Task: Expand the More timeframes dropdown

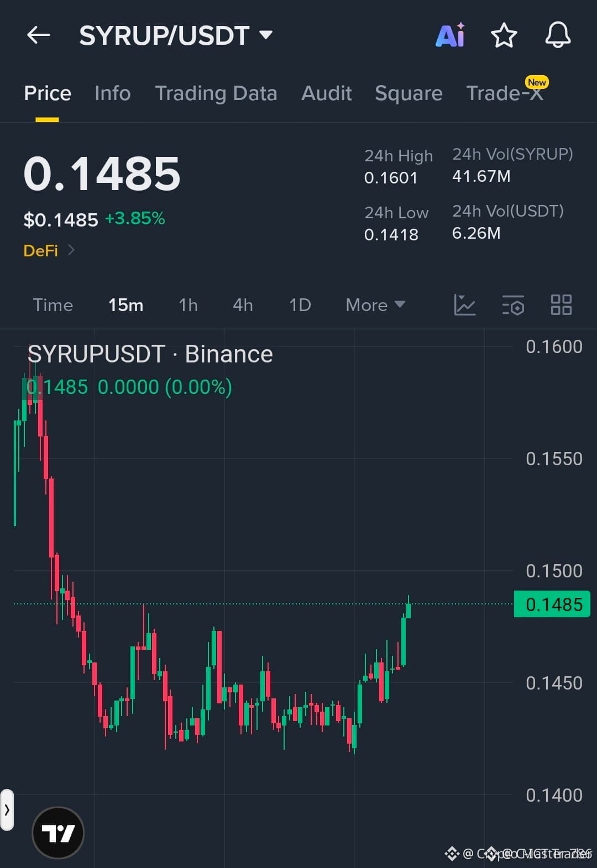Action: pyautogui.click(x=375, y=305)
